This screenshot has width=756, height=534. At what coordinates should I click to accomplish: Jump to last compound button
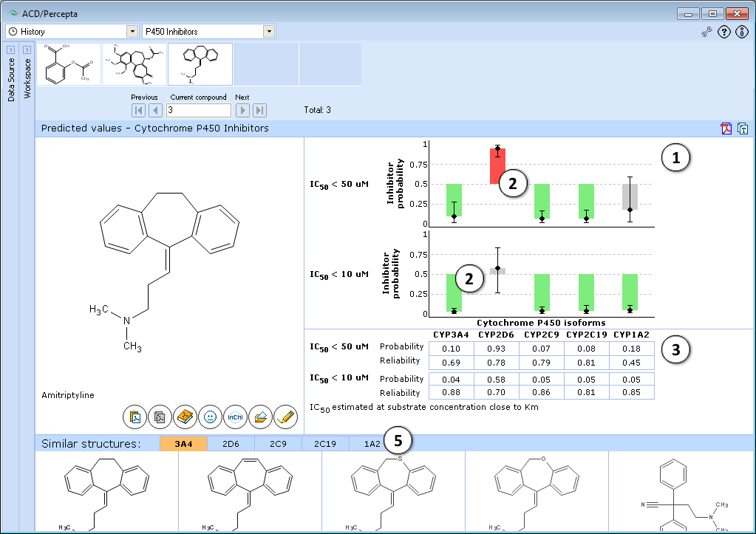click(x=259, y=110)
